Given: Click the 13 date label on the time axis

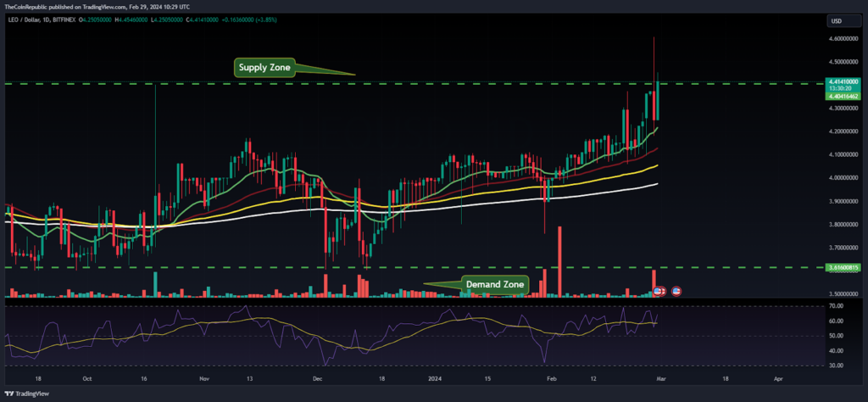Looking at the screenshot, I should click(250, 380).
